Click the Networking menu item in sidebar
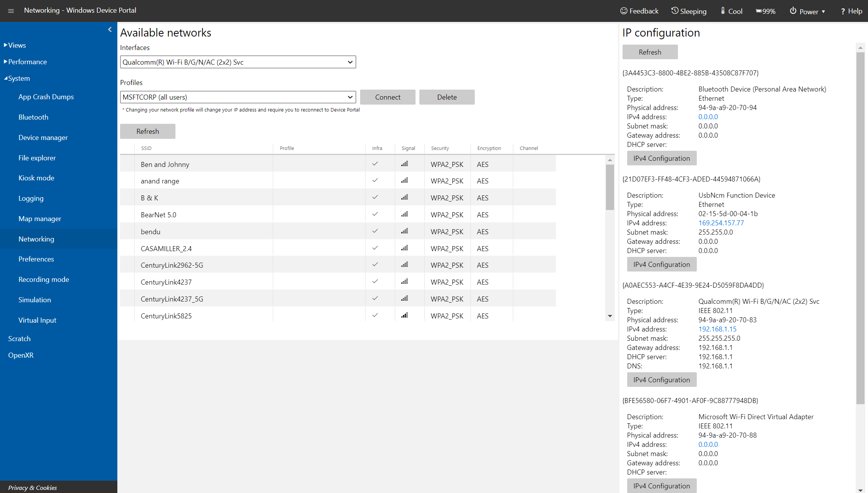Image resolution: width=868 pixels, height=493 pixels. point(36,239)
